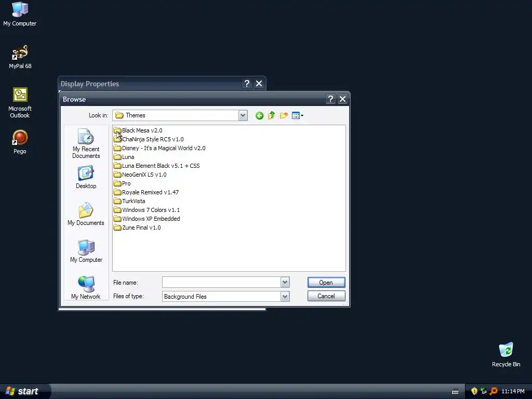This screenshot has width=532, height=399.
Task: Click the Browse dialog help button
Action: coord(330,99)
